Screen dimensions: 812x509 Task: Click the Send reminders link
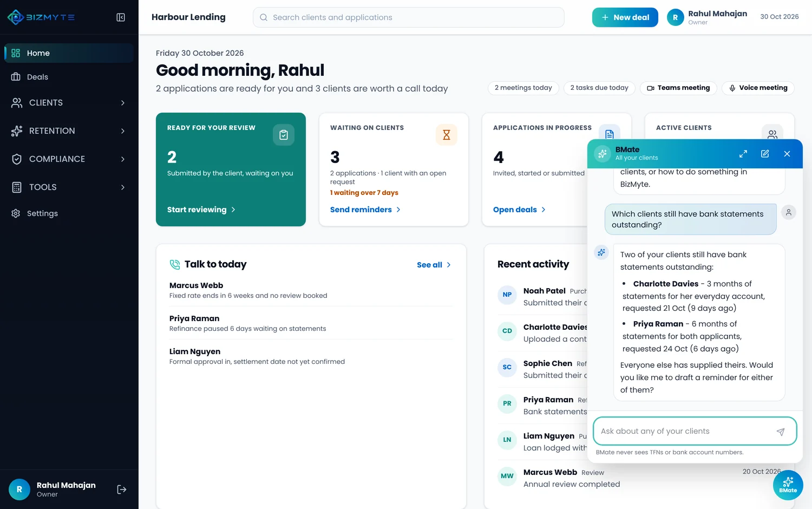click(365, 210)
